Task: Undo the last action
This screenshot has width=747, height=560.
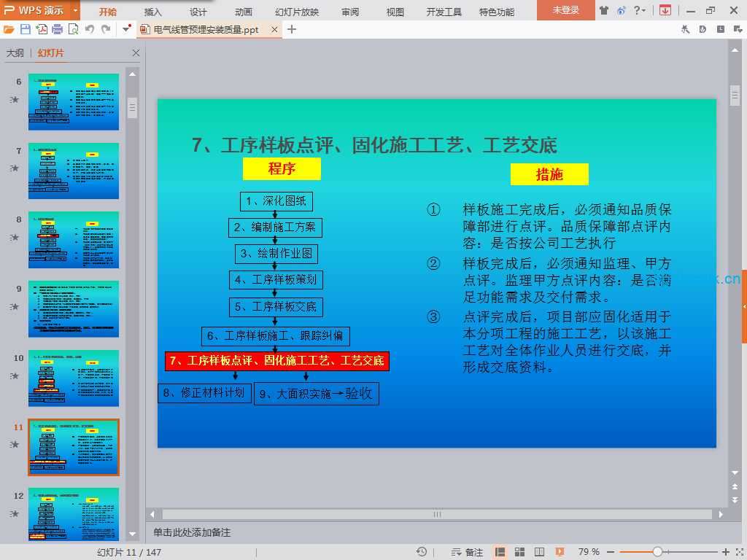Action: (x=90, y=29)
